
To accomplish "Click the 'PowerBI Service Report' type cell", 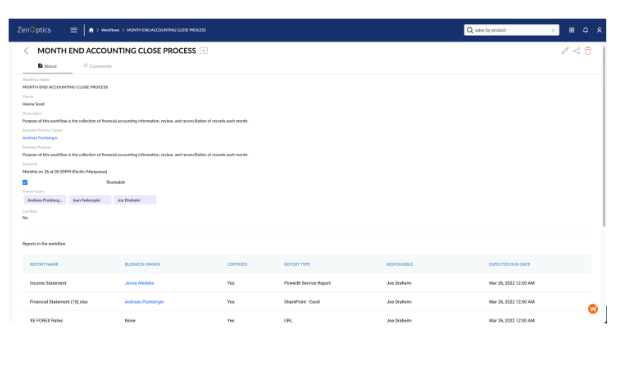I will 307,283.
